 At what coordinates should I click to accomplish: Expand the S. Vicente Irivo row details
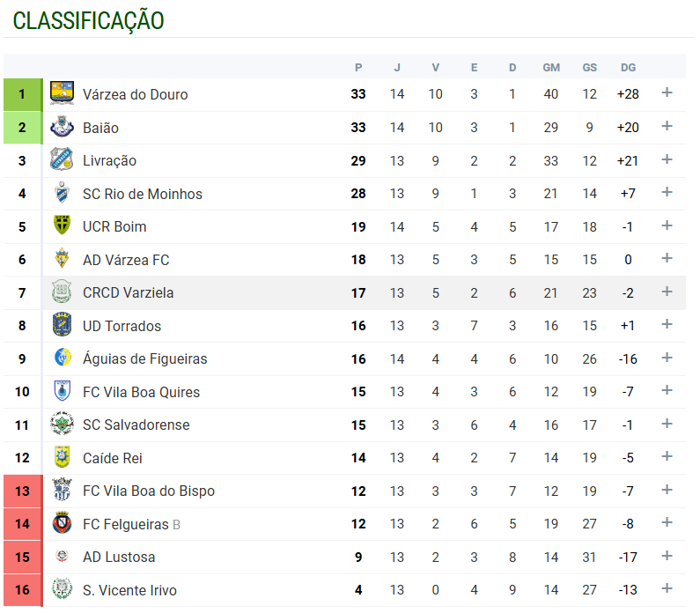point(667,588)
